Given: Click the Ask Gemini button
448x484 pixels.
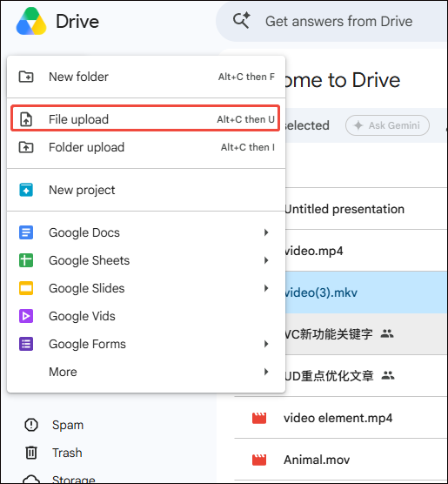Looking at the screenshot, I should (x=387, y=125).
